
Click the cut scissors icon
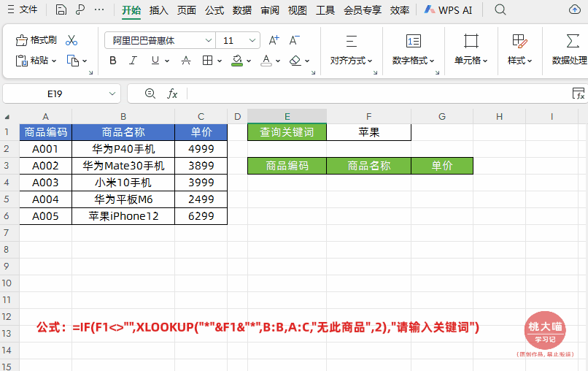coord(71,40)
